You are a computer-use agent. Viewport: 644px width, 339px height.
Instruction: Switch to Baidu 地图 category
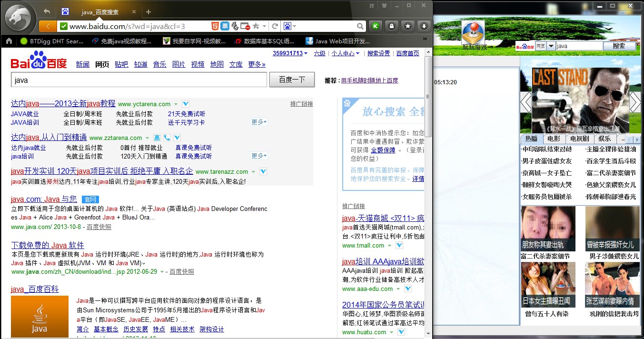217,64
